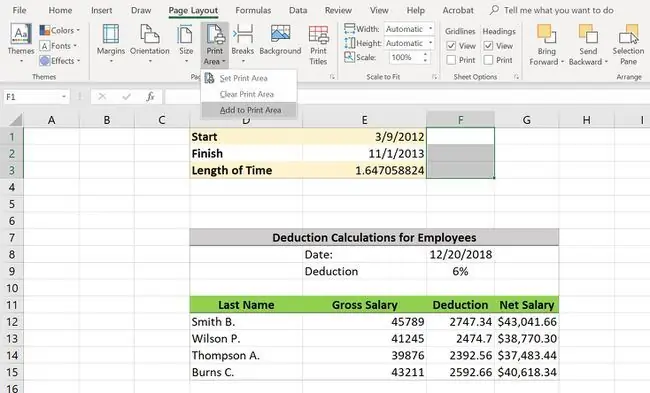The image size is (650, 393).
Task: Open Scale to Fit dialog launcher
Action: 434,77
